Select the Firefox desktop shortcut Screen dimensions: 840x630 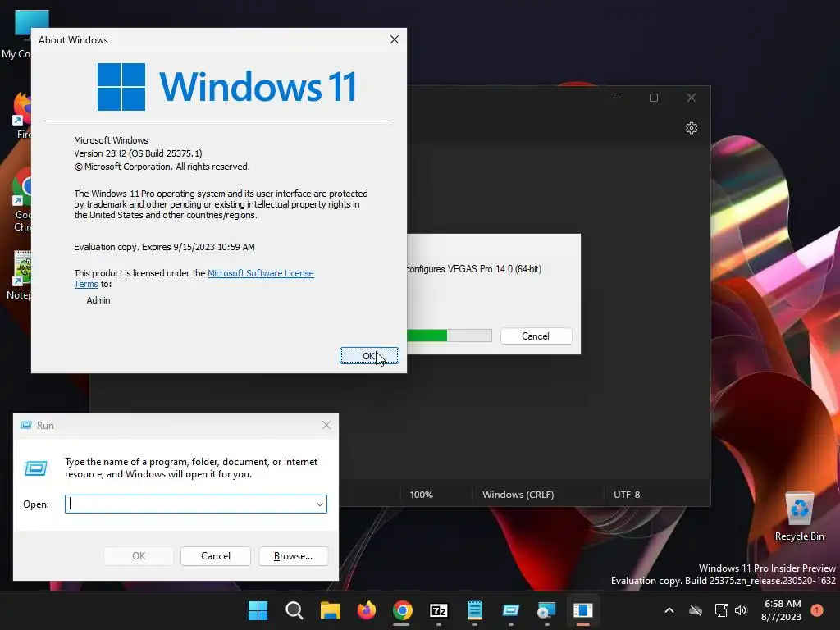[22, 115]
